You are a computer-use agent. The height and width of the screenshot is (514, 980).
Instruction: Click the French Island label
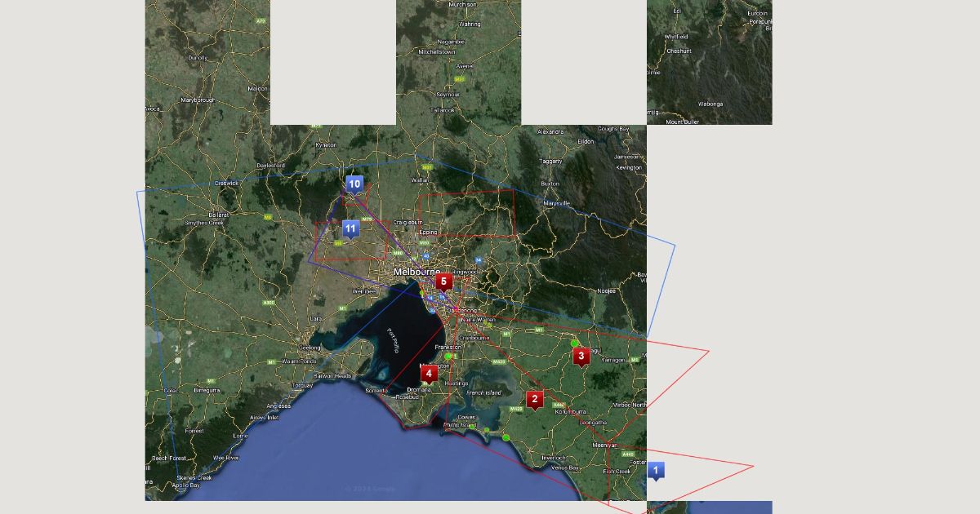pyautogui.click(x=483, y=392)
